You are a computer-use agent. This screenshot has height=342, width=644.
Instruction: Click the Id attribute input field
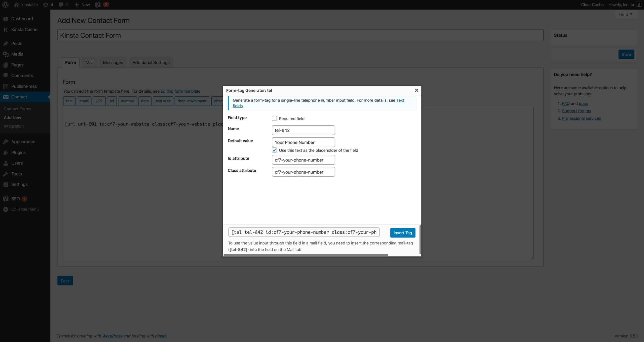[x=303, y=160]
